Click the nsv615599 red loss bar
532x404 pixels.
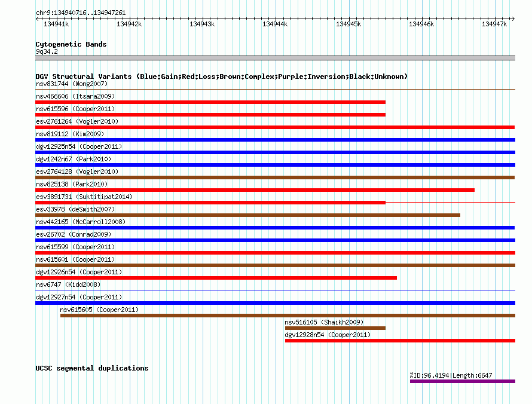coord(275,253)
